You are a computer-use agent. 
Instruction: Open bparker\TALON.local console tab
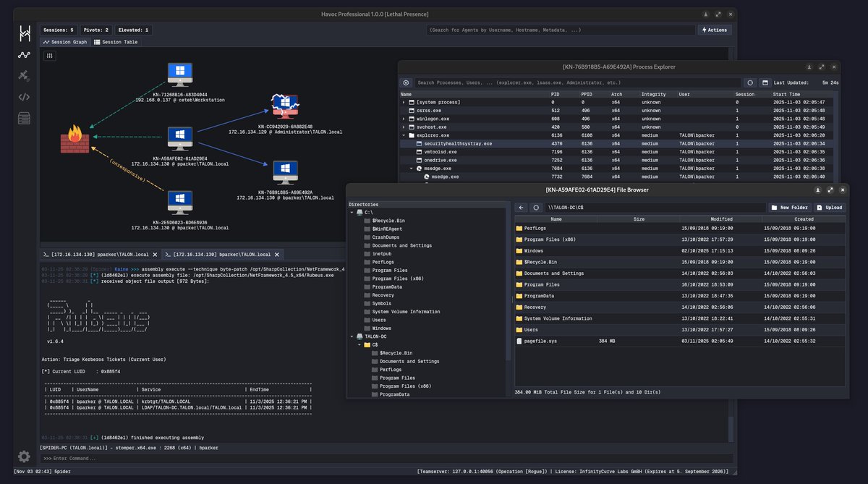(x=222, y=255)
